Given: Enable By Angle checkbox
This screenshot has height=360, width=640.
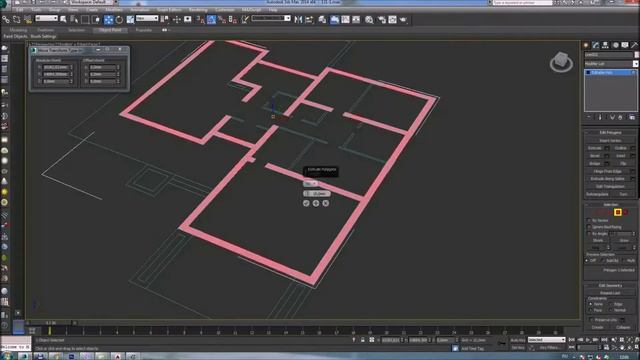Looking at the screenshot, I should click(589, 233).
